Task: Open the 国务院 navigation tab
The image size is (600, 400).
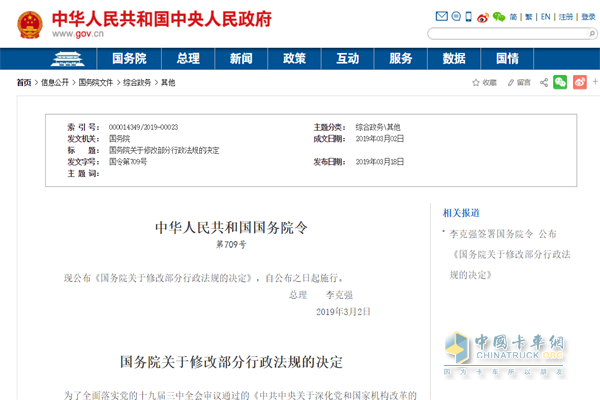Action: (129, 57)
